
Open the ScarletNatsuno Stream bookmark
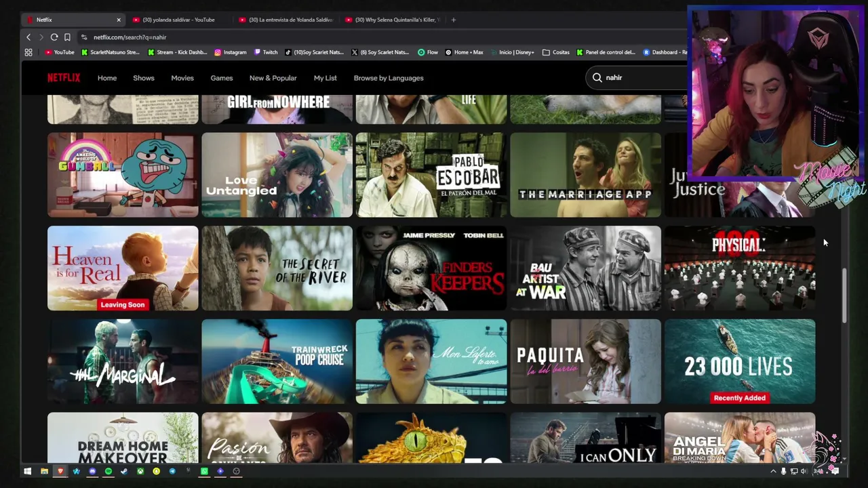coord(111,52)
